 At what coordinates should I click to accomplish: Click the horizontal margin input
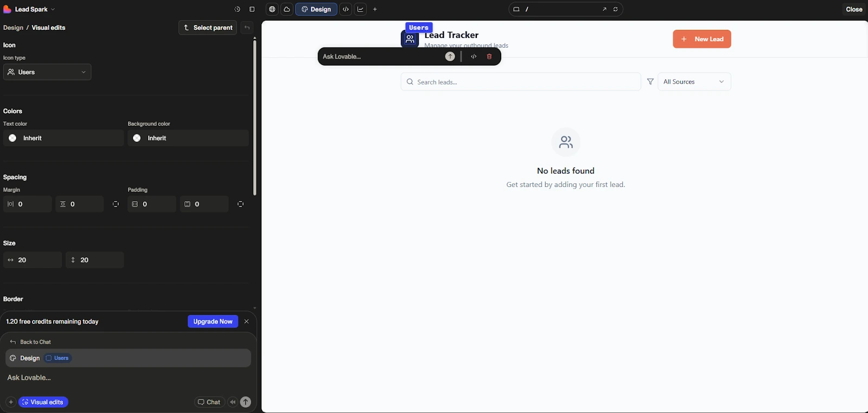pos(28,204)
